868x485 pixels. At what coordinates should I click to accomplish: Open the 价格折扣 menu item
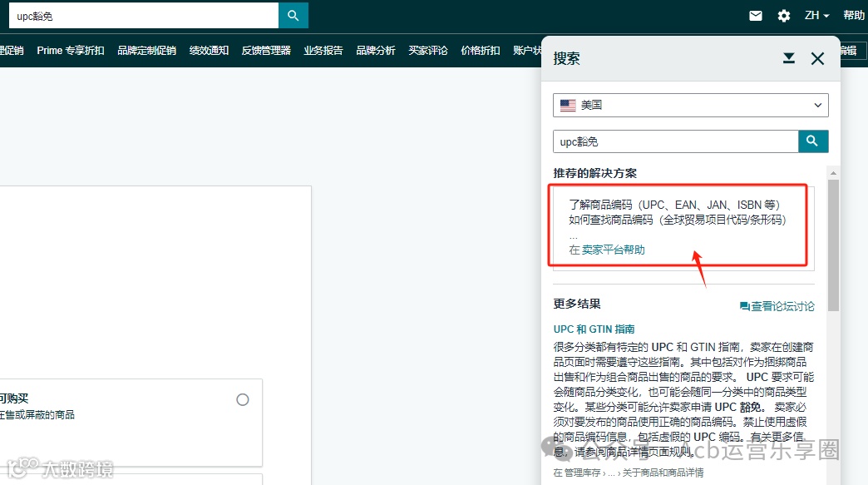coord(480,51)
